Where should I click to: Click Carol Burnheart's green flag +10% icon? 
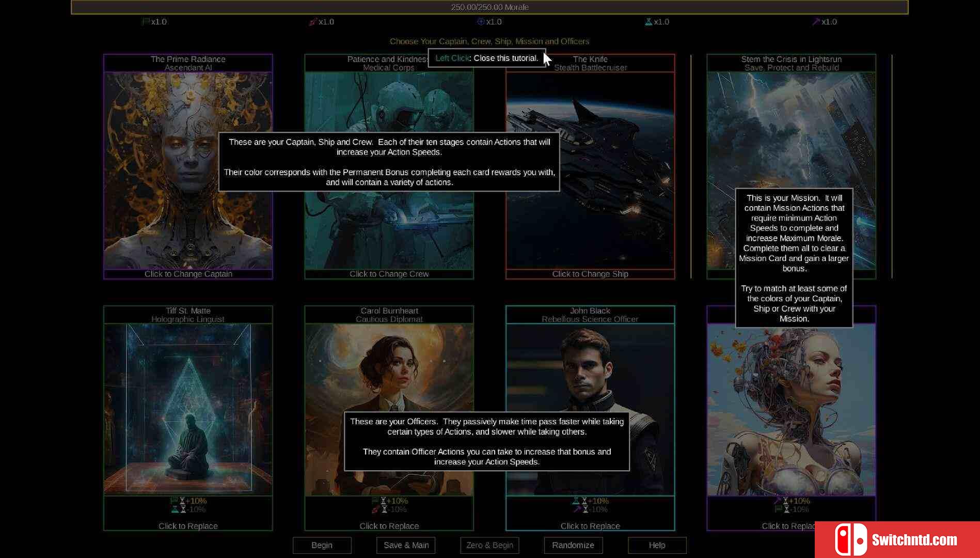[375, 501]
